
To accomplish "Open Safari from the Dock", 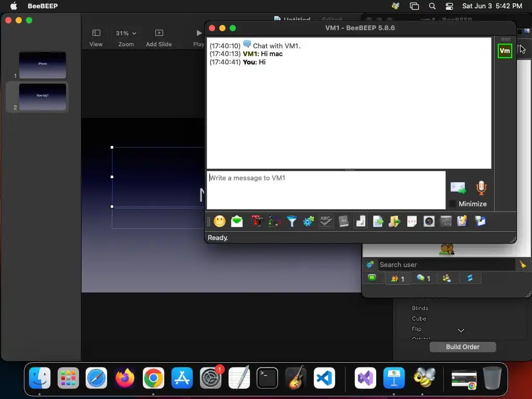I will pos(96,378).
